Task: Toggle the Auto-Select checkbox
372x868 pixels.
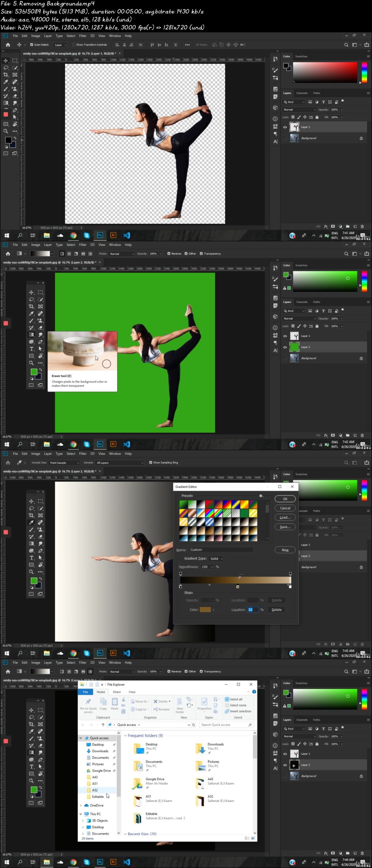Action: [x=32, y=45]
